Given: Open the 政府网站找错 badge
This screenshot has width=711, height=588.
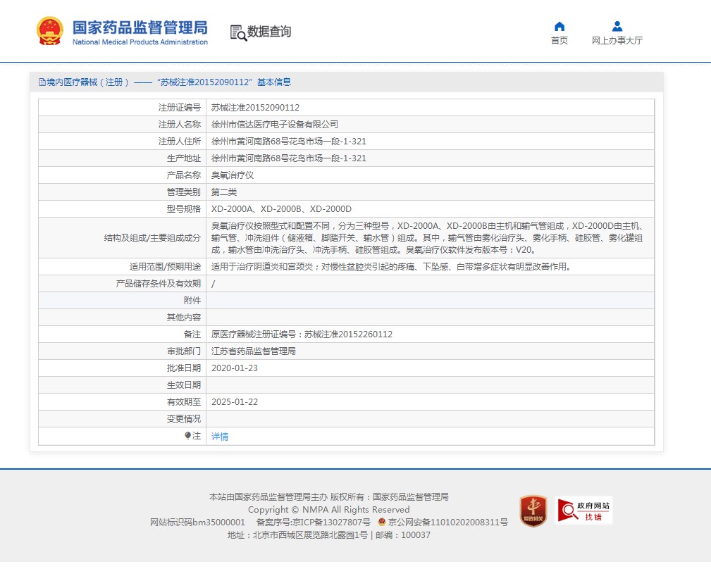Looking at the screenshot, I should 584,511.
